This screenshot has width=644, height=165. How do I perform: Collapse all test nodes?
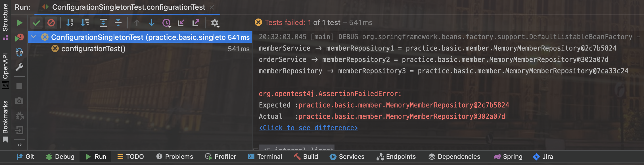click(118, 23)
